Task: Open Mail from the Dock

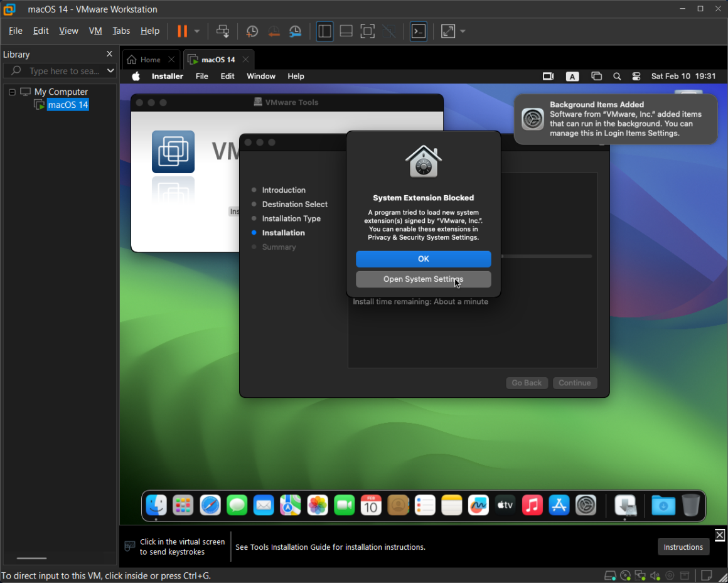Action: click(264, 505)
